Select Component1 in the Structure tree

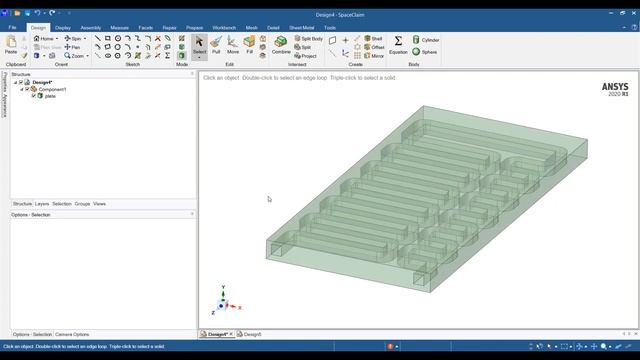52,89
